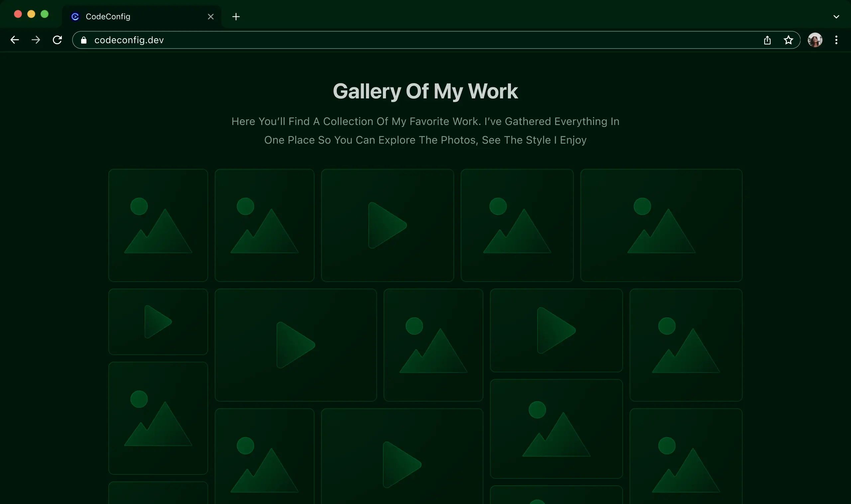The width and height of the screenshot is (851, 504).
Task: Click the browser forward arrow
Action: click(x=36, y=40)
